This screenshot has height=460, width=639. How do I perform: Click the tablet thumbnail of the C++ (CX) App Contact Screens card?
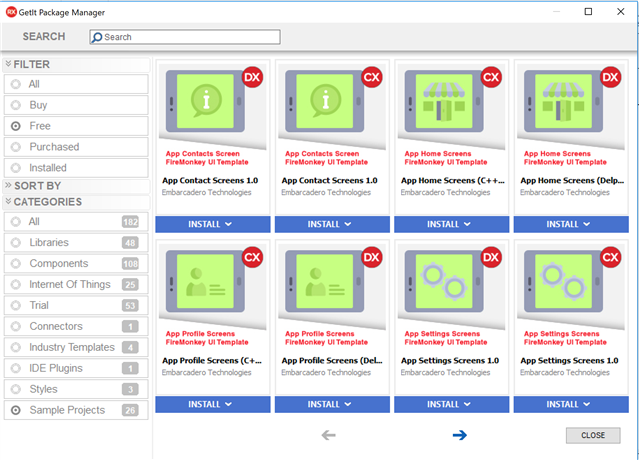tap(325, 101)
